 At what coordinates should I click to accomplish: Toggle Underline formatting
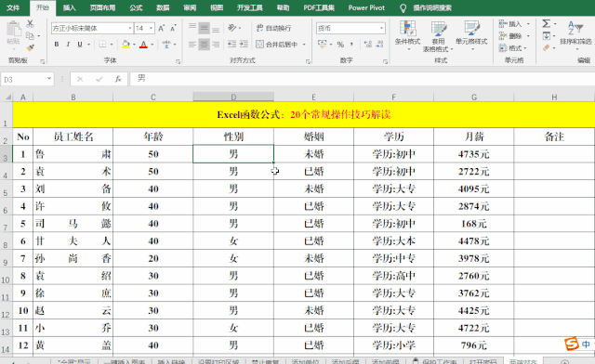[80, 45]
